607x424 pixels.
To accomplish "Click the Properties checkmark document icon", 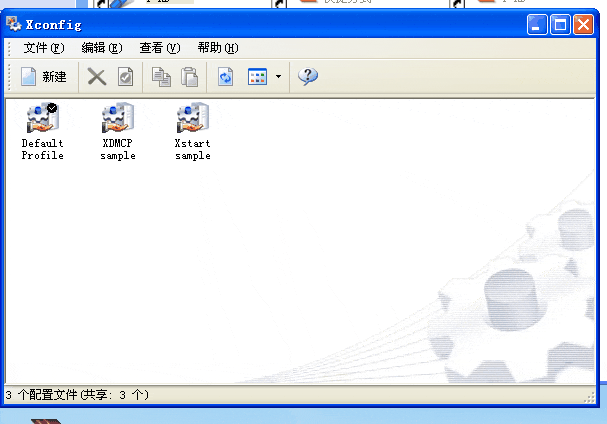I will 125,77.
